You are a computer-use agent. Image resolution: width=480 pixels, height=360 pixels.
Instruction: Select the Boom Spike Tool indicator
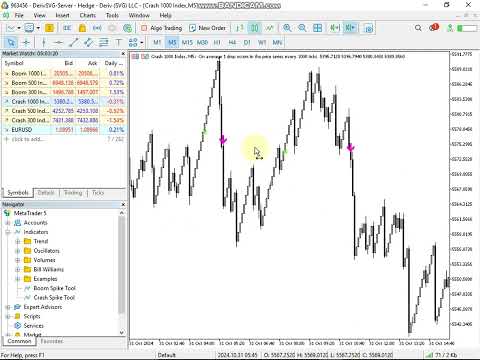[54, 288]
